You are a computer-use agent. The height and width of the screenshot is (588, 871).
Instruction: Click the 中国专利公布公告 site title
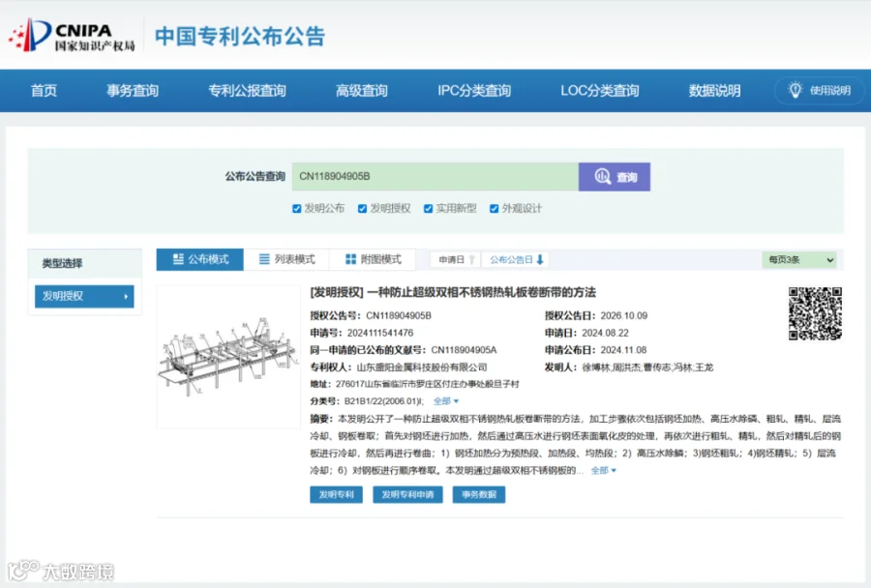coord(239,36)
